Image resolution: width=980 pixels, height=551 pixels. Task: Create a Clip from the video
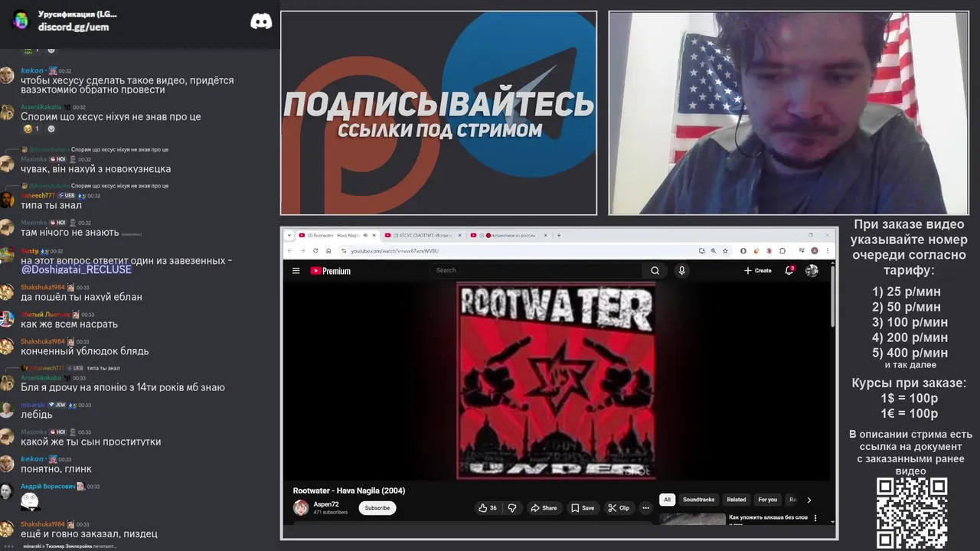(x=619, y=507)
